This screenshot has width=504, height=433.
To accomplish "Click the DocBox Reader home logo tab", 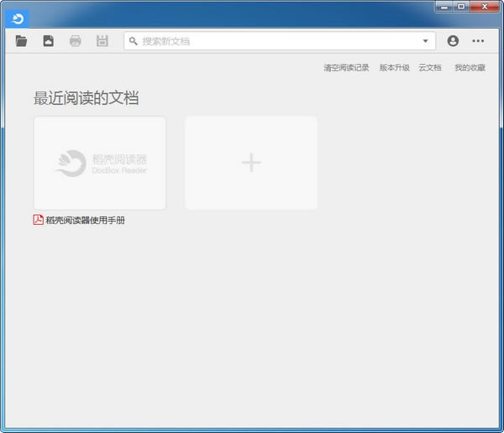I will pyautogui.click(x=17, y=18).
